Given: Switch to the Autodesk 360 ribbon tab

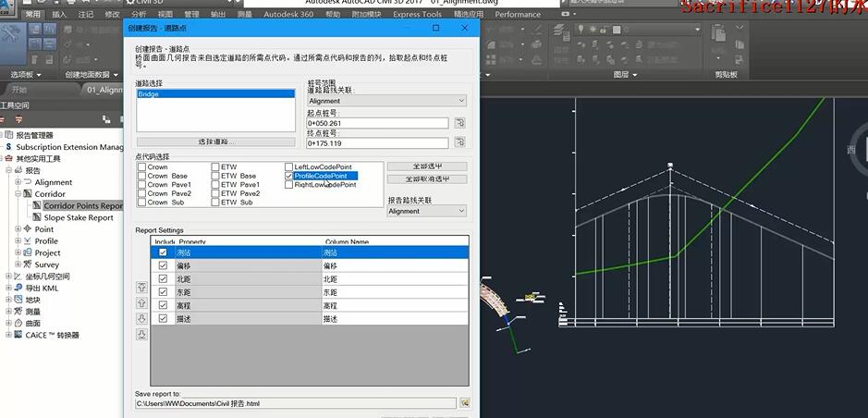Looking at the screenshot, I should click(x=288, y=15).
